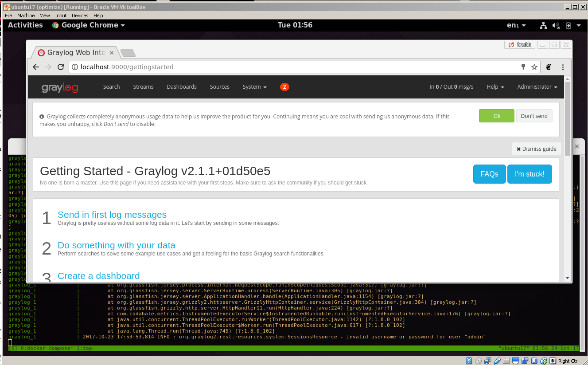The width and height of the screenshot is (588, 365).
Task: Click VirtualBox display settings icon
Action: [516, 361]
